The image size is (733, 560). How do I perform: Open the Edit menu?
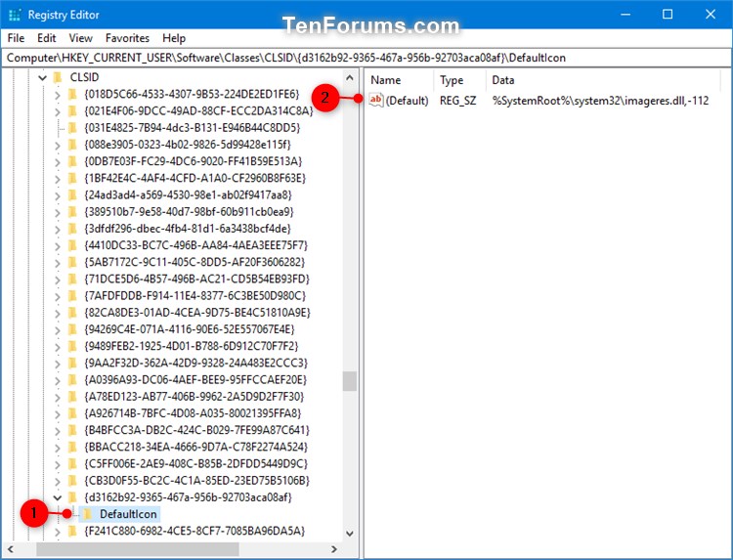pos(46,38)
